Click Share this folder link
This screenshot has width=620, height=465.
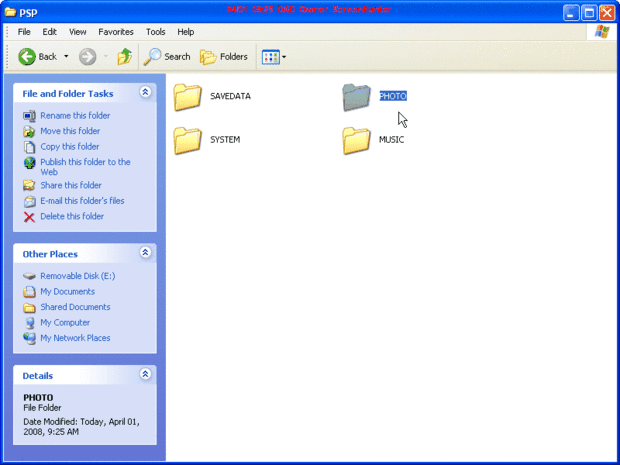coord(71,185)
